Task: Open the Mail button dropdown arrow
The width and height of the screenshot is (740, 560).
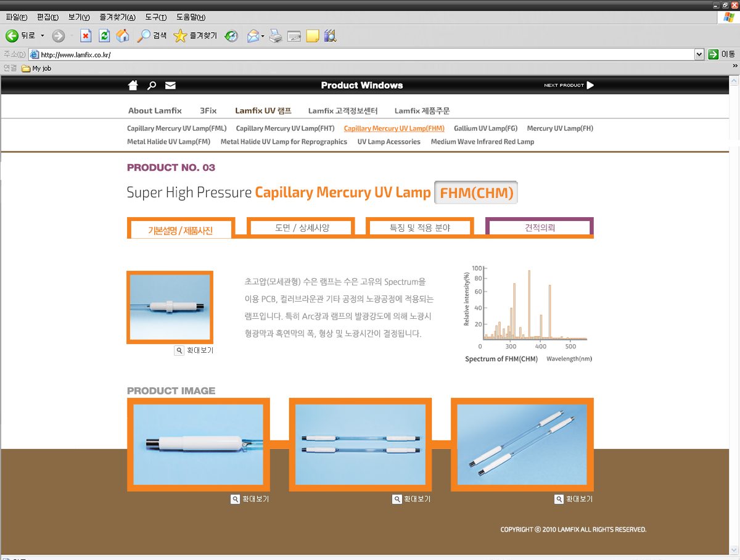Action: coord(263,36)
